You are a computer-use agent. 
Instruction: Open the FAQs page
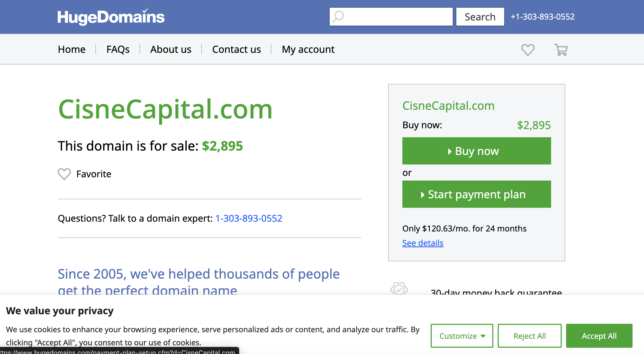(x=118, y=49)
